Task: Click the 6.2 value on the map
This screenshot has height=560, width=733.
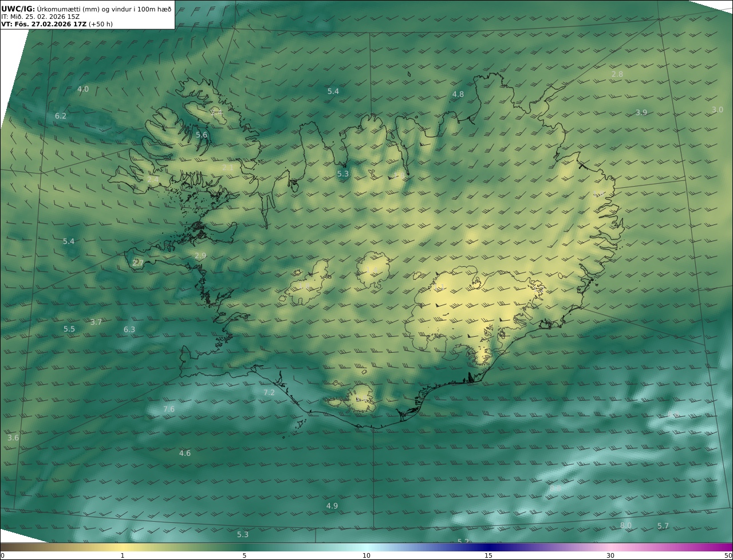Action: tap(61, 116)
